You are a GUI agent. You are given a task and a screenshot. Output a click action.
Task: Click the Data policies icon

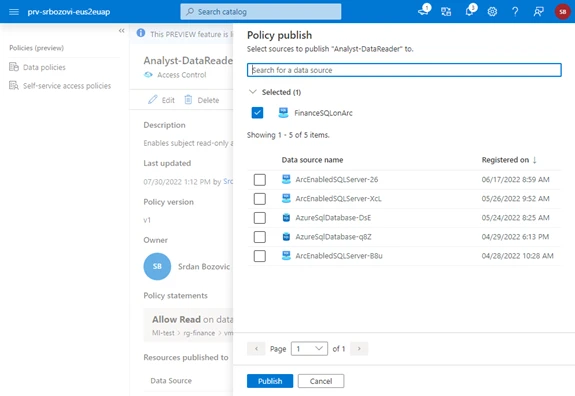tap(14, 67)
